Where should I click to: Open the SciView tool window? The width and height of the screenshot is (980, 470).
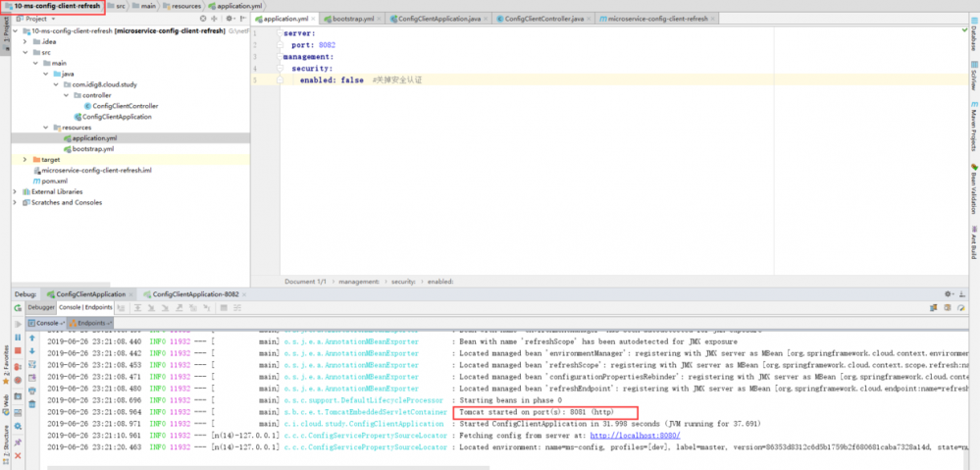pyautogui.click(x=974, y=76)
